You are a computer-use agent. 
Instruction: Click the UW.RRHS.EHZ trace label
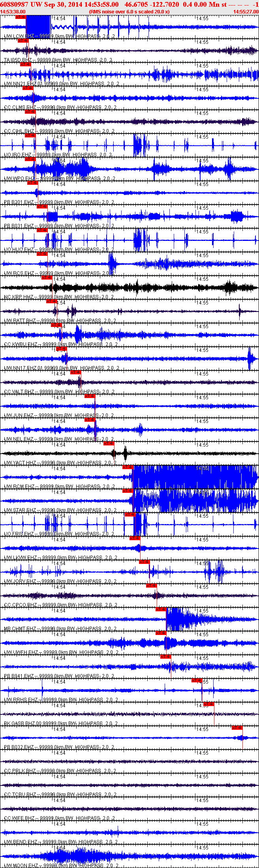click(x=61, y=700)
